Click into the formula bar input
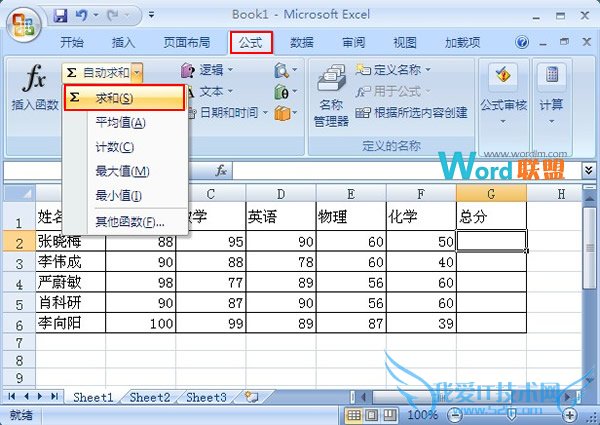The height and width of the screenshot is (425, 600). (406, 170)
